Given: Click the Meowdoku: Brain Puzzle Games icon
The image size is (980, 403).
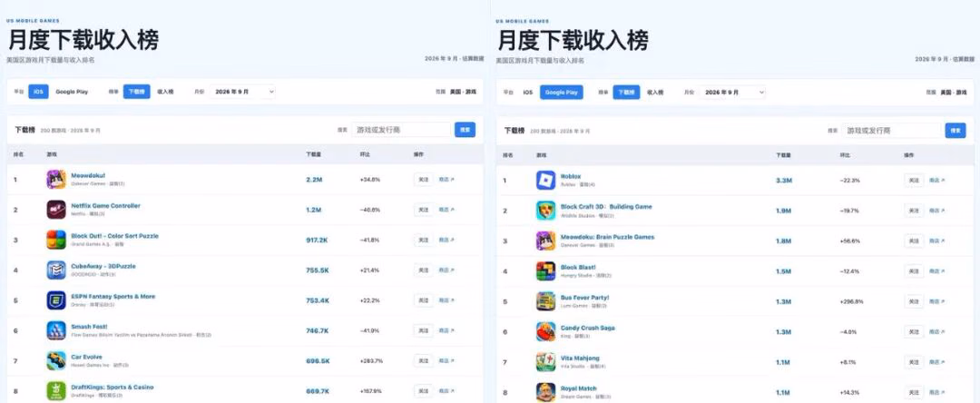Looking at the screenshot, I should click(x=545, y=241).
